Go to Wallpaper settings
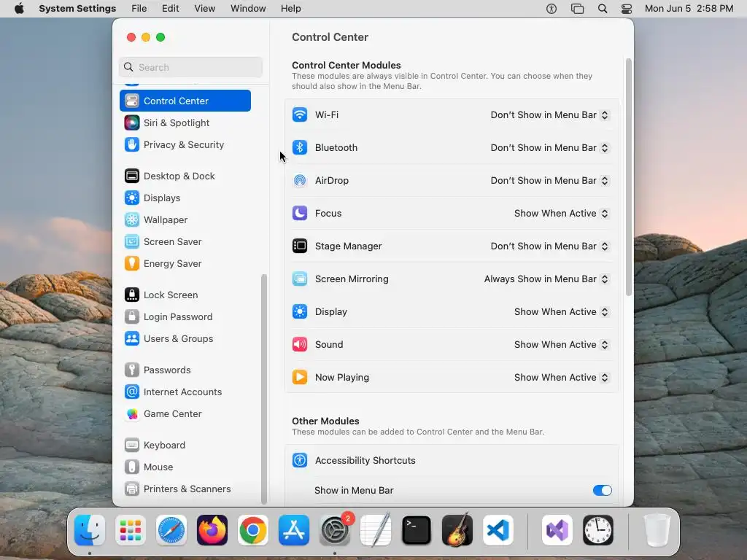 tap(185, 220)
